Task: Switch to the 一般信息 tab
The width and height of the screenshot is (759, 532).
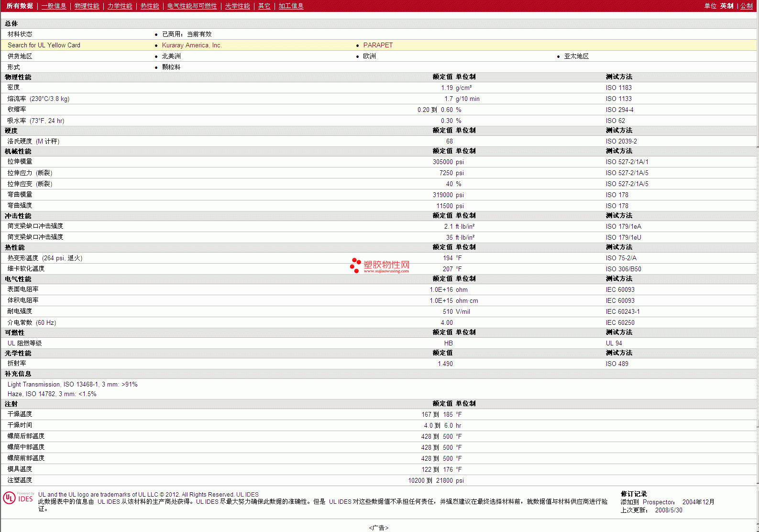Action: 54,6
